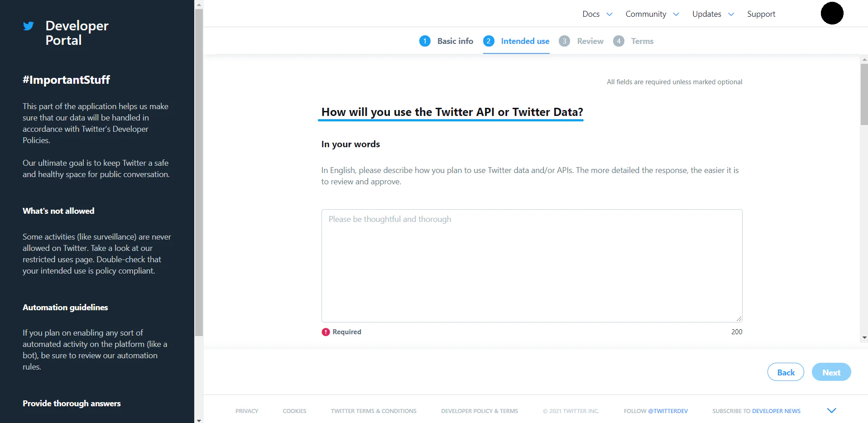The image size is (868, 423).
Task: Click the 'Automation guidelines' sidebar heading
Action: (x=65, y=308)
